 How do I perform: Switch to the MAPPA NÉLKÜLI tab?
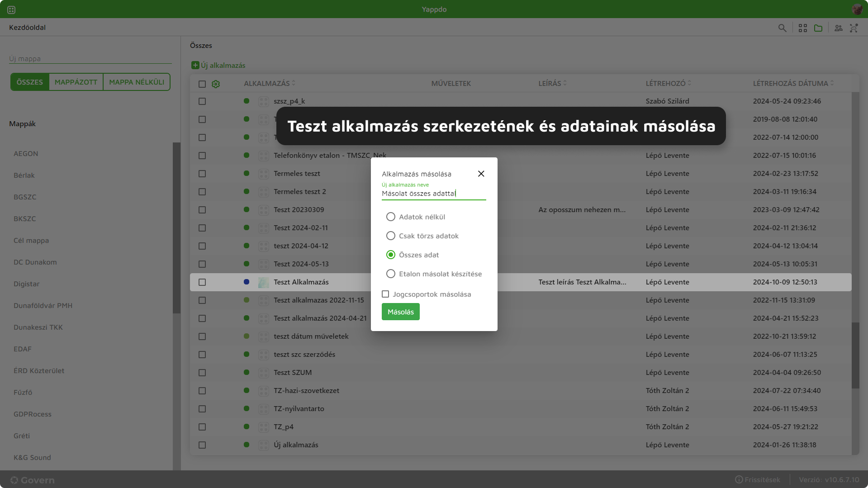pyautogui.click(x=136, y=82)
